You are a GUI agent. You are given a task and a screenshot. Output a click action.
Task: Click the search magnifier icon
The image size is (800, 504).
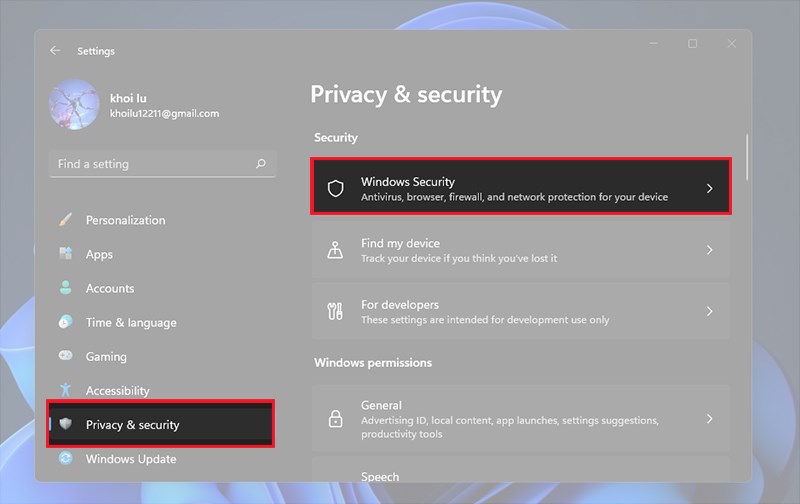pyautogui.click(x=260, y=164)
